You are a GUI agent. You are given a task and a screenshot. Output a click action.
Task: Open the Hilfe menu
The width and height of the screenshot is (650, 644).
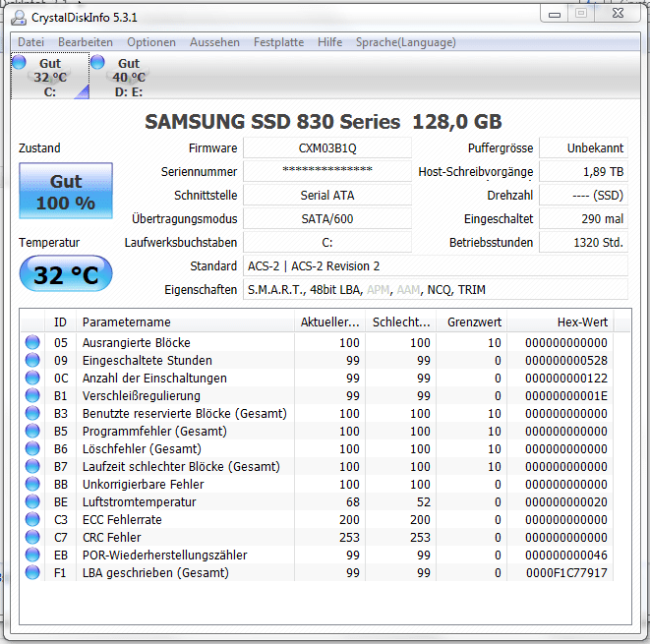coord(330,42)
